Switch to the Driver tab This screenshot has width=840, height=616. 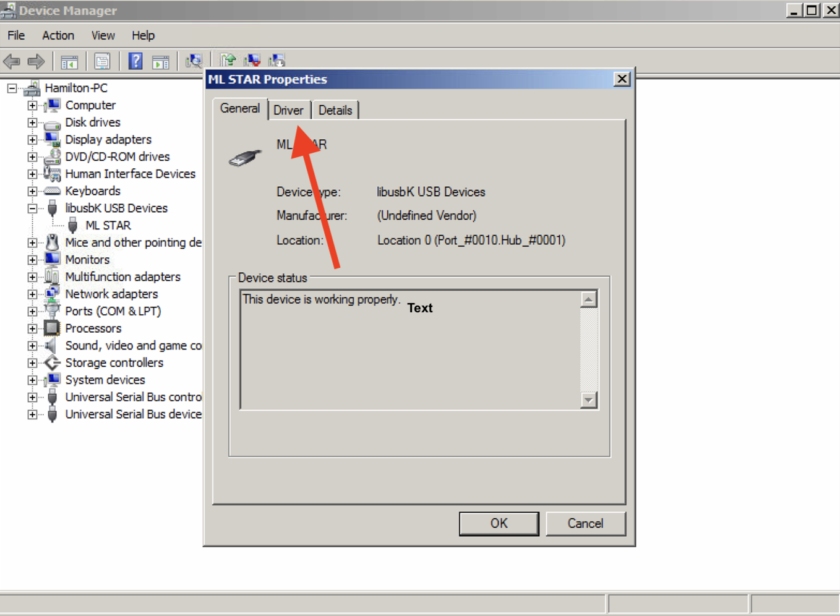point(288,110)
